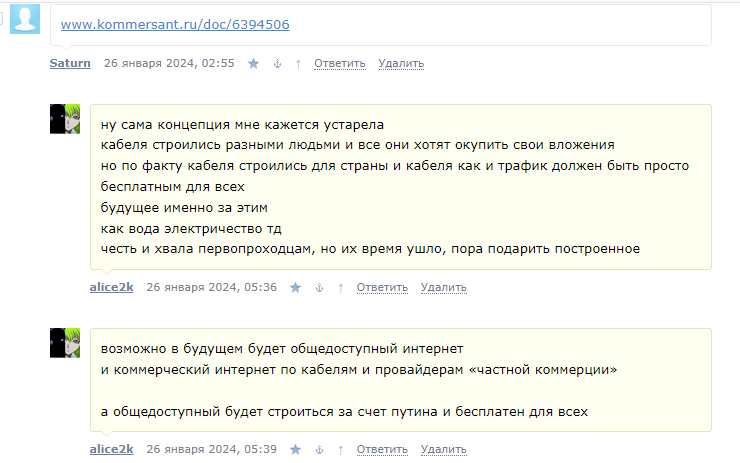Click anchor icon on 05:39 comment
The width and height of the screenshot is (740, 463).
320,450
